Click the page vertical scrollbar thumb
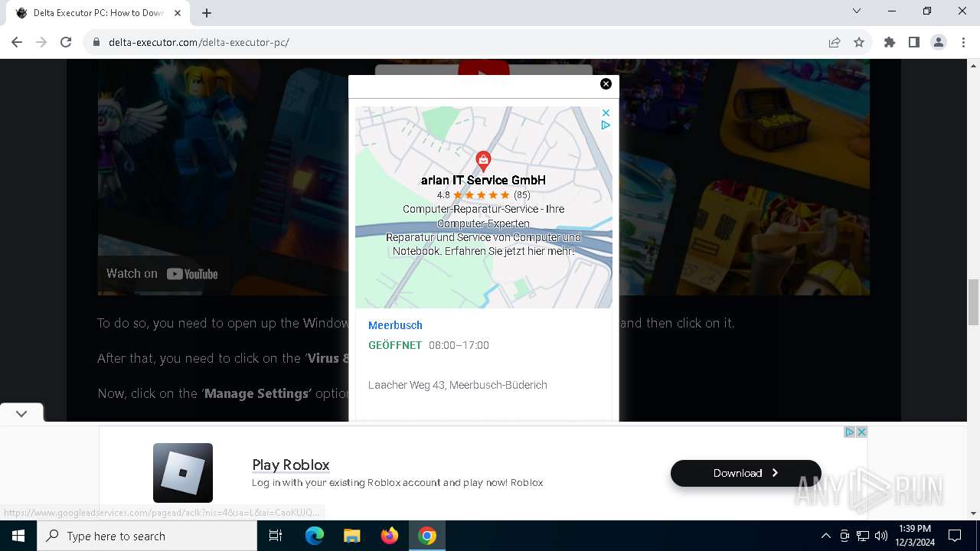 point(974,302)
